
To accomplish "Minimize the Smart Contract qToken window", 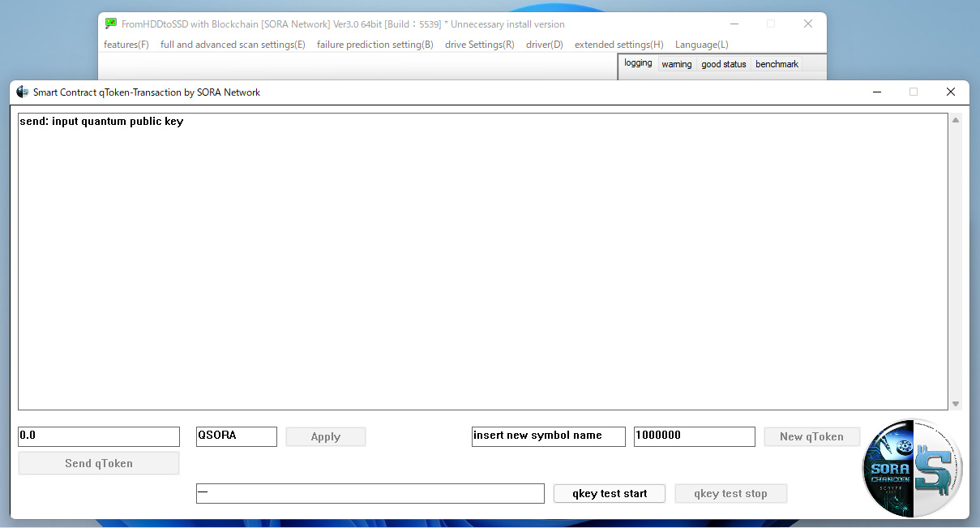I will tap(876, 92).
